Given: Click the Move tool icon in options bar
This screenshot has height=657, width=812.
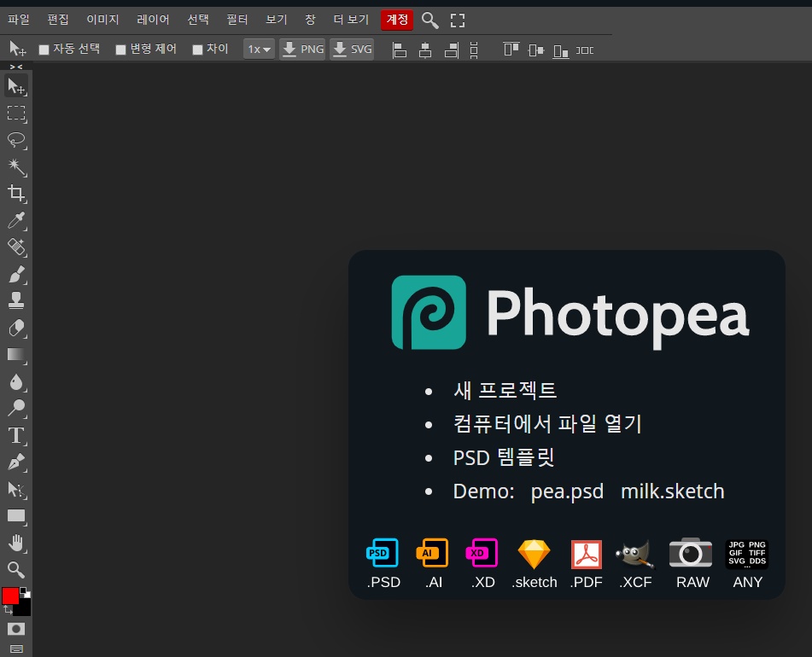Looking at the screenshot, I should (18, 49).
